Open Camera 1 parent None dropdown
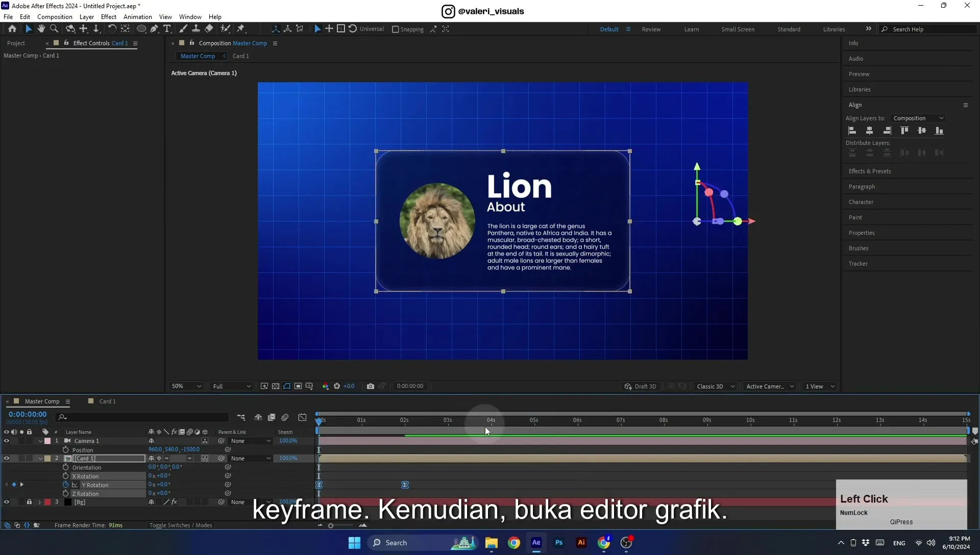Image resolution: width=980 pixels, height=555 pixels. pyautogui.click(x=251, y=441)
